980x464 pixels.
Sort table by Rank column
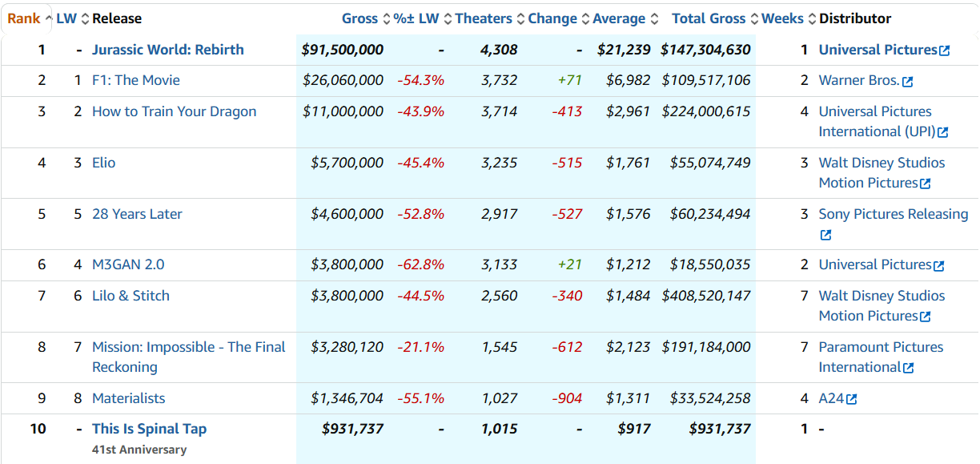pyautogui.click(x=24, y=18)
